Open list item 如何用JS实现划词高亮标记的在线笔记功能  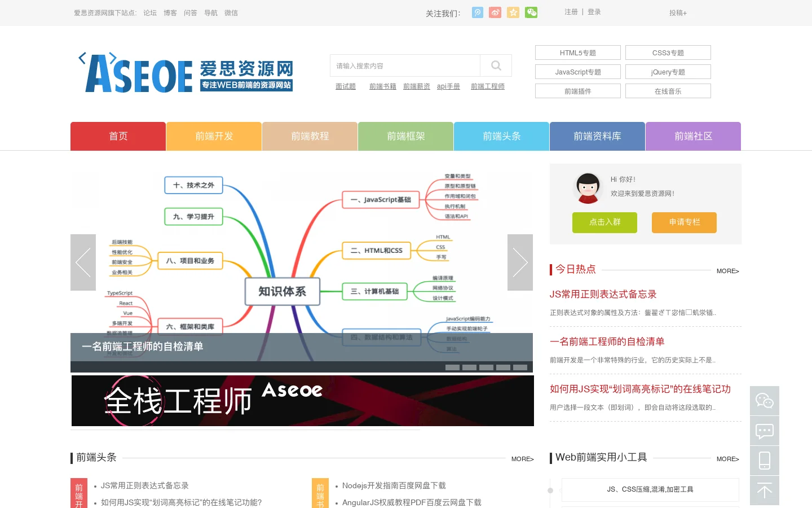tap(181, 502)
